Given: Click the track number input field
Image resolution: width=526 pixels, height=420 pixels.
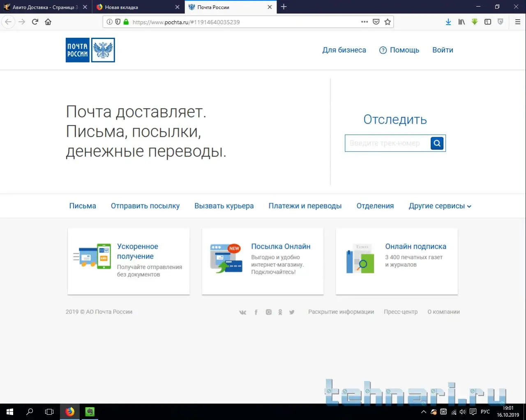Looking at the screenshot, I should pyautogui.click(x=387, y=143).
